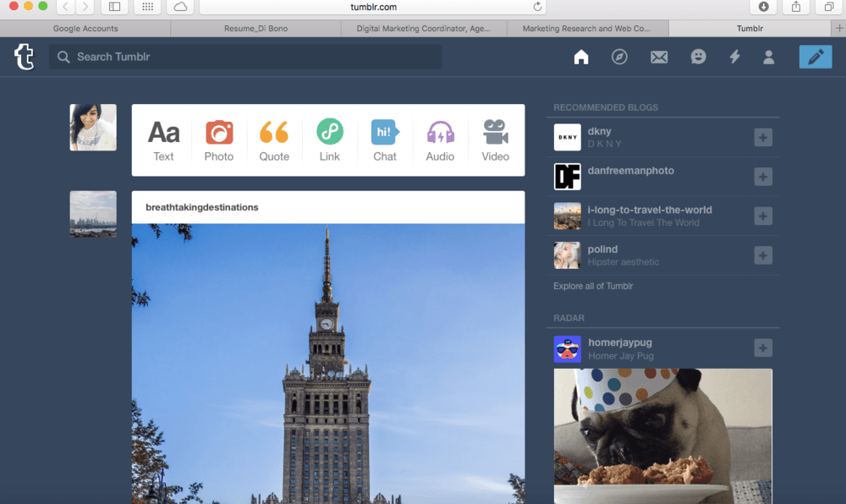Open the Explore compass icon
Screen dimensions: 846x504
[619, 57]
